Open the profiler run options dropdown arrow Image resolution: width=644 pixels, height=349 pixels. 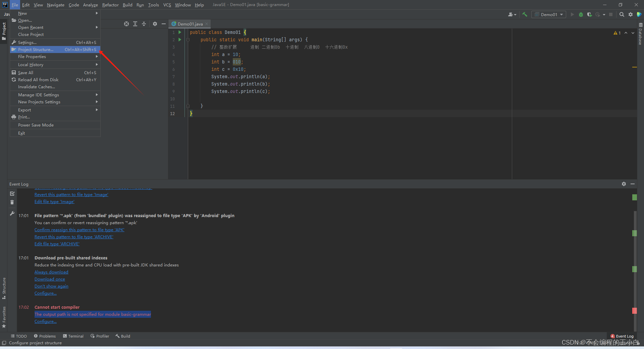(x=604, y=14)
